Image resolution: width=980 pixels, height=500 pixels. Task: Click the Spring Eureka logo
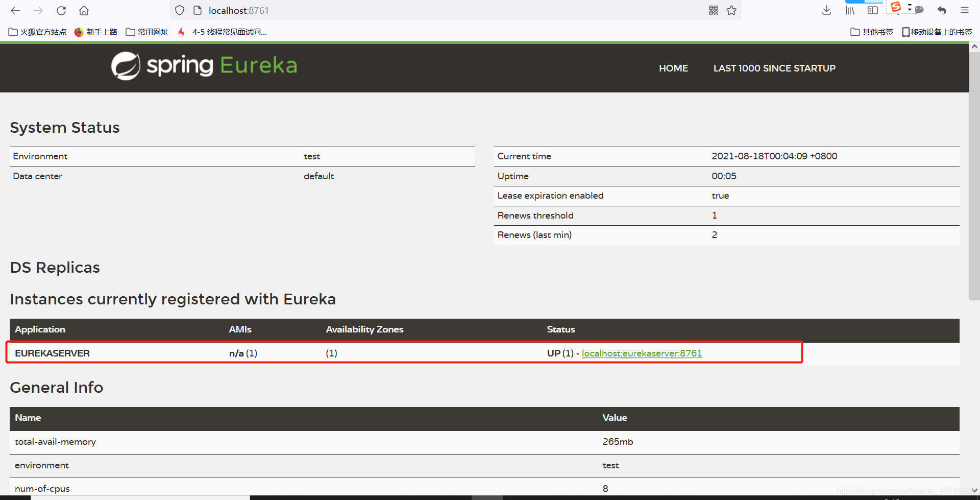[x=204, y=66]
